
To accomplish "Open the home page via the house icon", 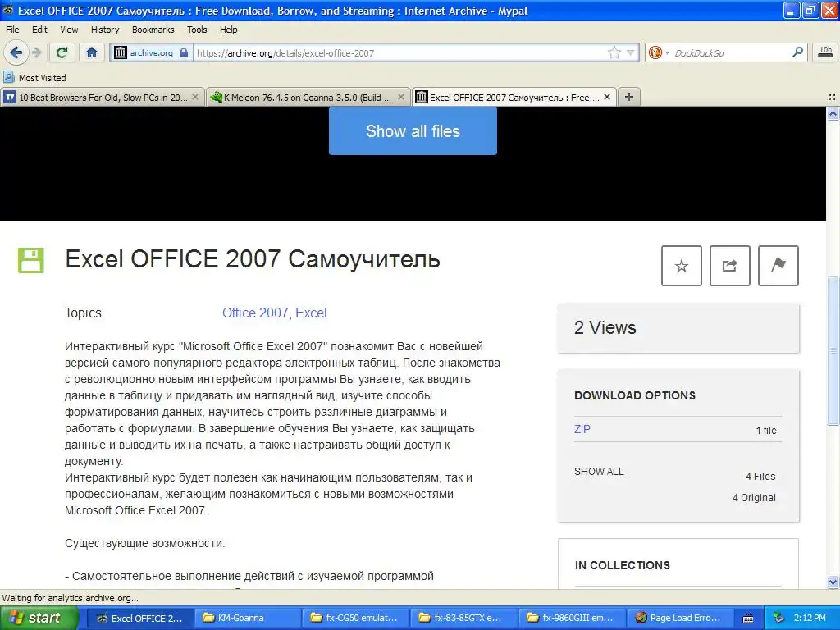I will point(92,52).
